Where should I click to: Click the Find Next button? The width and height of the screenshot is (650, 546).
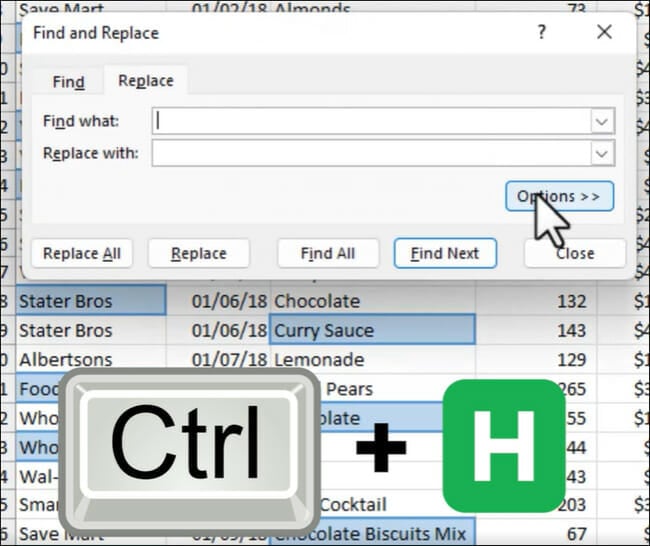pos(445,254)
